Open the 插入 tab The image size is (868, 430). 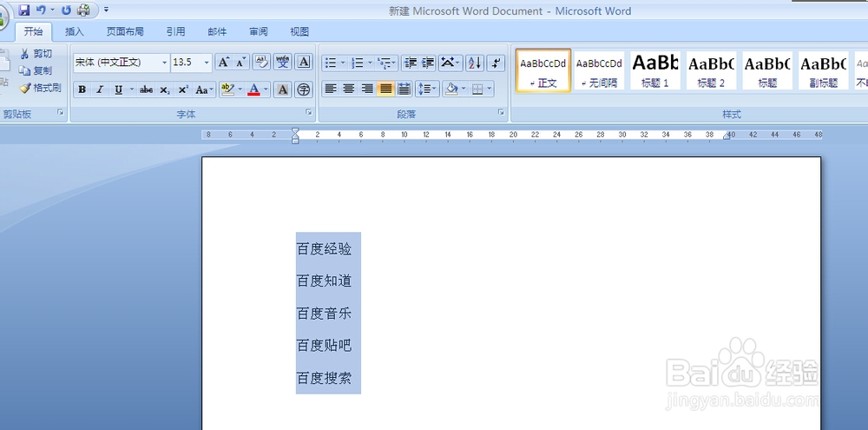74,31
